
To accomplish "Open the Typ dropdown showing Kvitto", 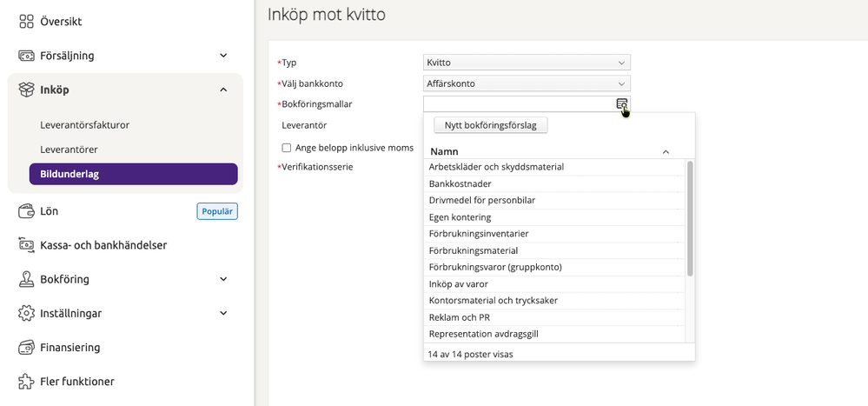I will pos(527,63).
